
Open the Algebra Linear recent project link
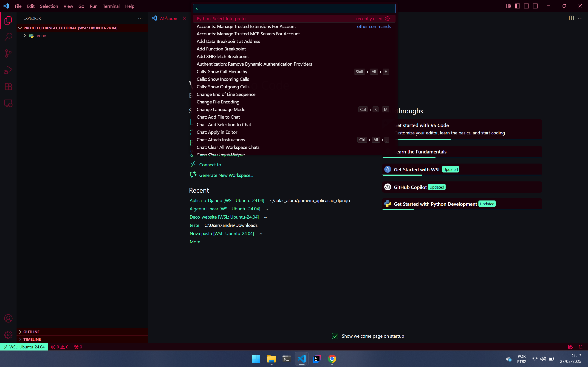coord(225,209)
